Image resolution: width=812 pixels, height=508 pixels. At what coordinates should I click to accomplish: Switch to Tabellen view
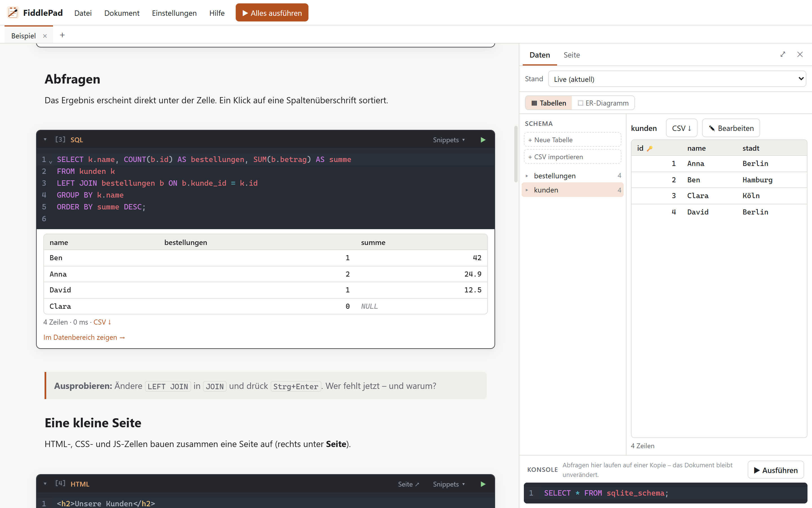point(549,103)
